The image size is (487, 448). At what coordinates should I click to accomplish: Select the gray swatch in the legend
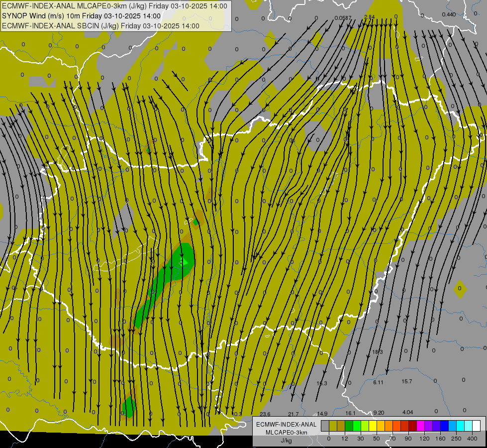[x=325, y=426]
